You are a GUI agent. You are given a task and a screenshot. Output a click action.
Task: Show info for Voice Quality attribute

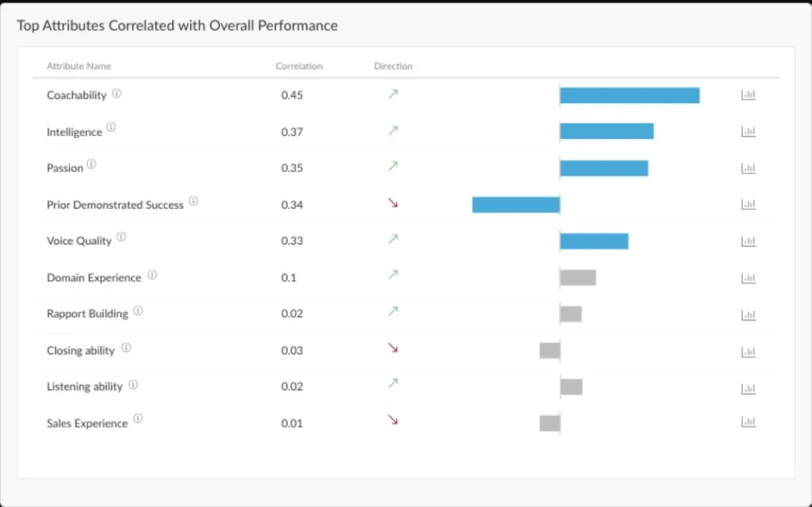click(121, 237)
